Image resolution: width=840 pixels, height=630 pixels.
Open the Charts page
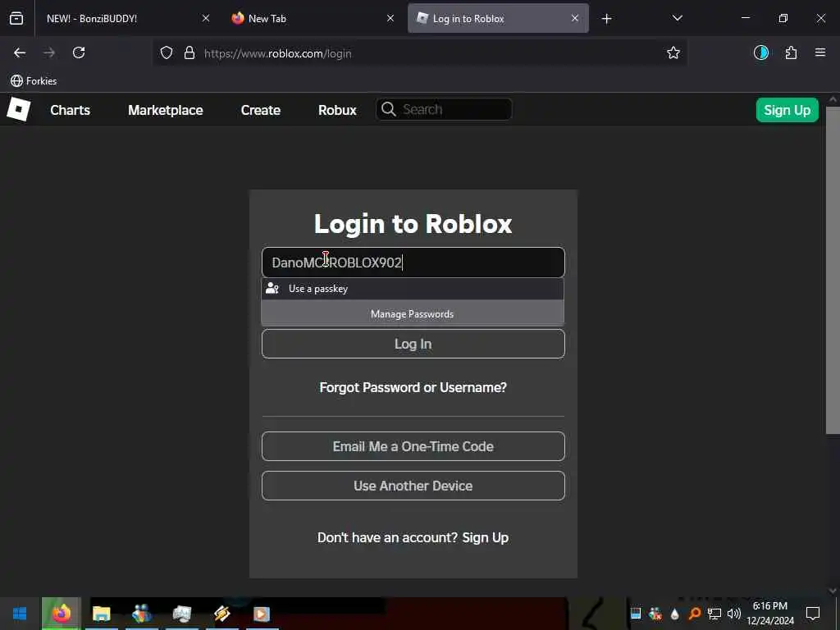pyautogui.click(x=71, y=110)
